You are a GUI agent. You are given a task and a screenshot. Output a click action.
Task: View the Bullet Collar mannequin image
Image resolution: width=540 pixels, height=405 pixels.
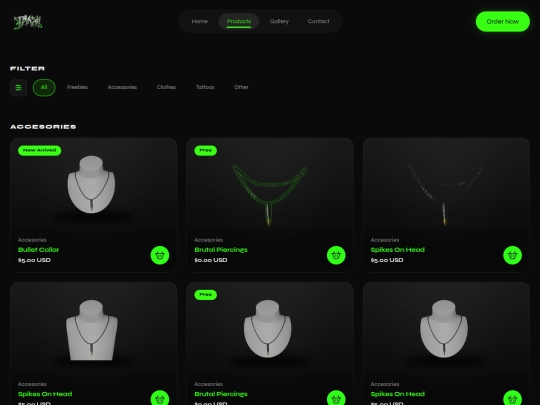click(x=91, y=184)
